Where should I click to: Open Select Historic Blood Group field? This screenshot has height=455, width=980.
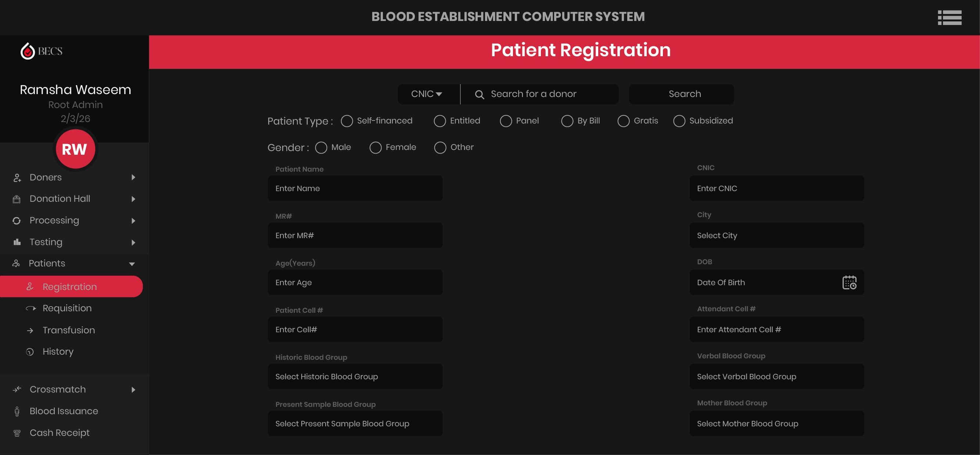coord(355,377)
